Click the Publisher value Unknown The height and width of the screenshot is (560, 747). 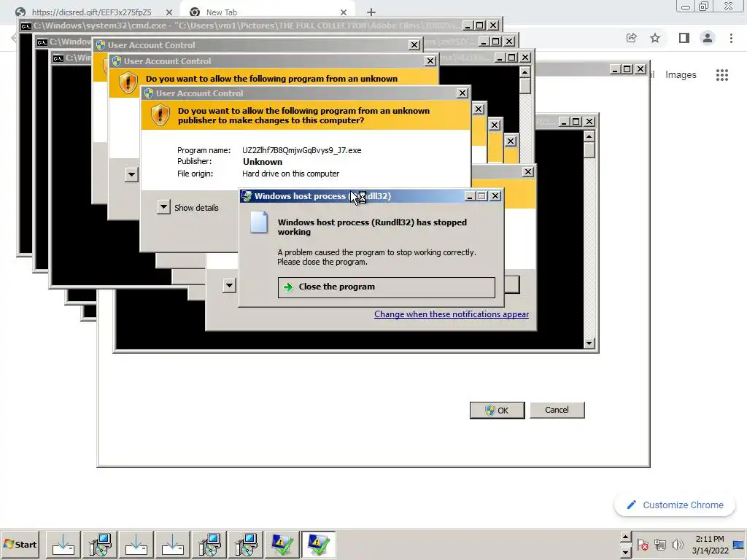[x=263, y=162]
